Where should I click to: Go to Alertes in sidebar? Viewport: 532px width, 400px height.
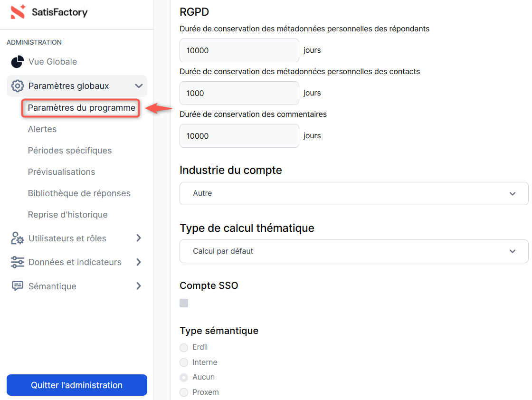(x=42, y=129)
